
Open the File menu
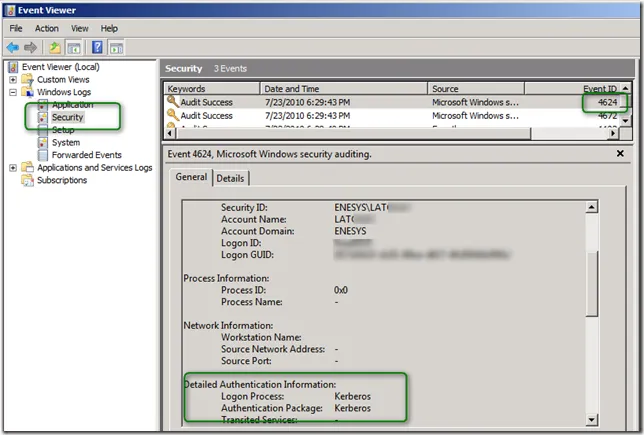(16, 29)
